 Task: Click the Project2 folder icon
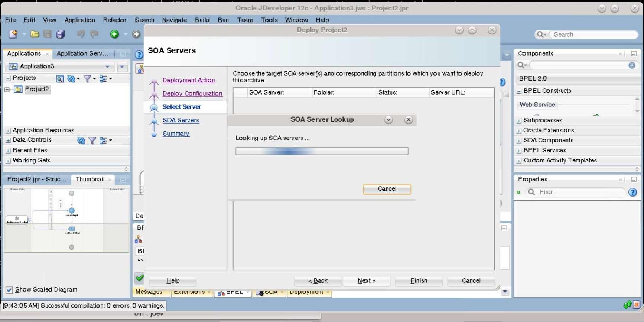point(18,89)
